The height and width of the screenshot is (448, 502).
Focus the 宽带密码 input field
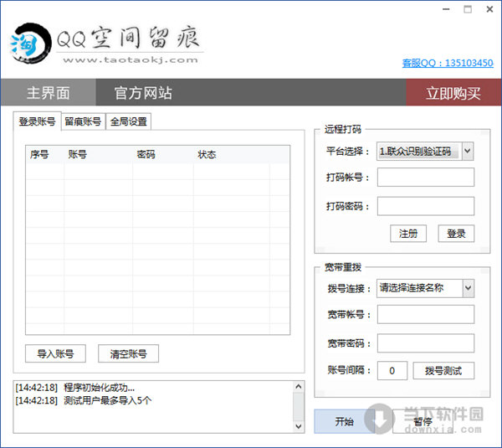point(426,343)
